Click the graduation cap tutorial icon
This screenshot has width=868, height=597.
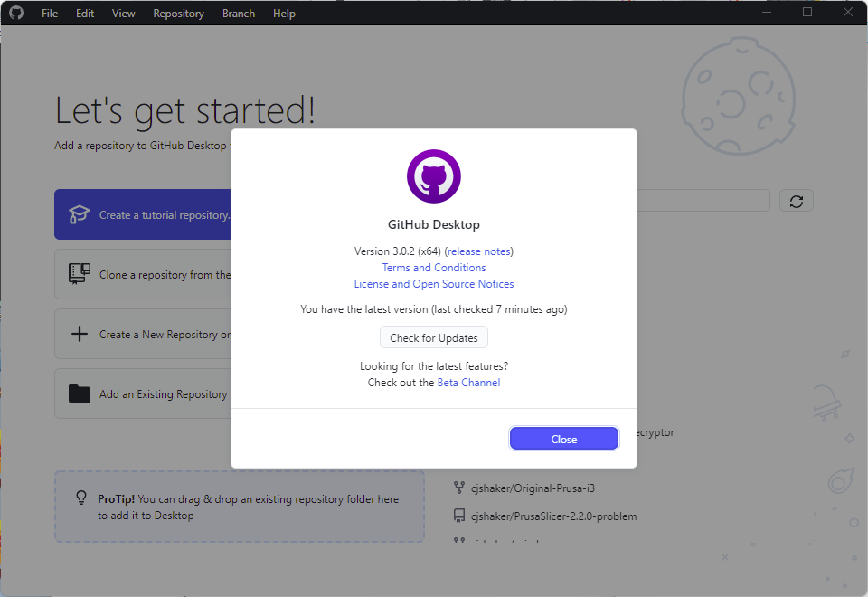80,214
